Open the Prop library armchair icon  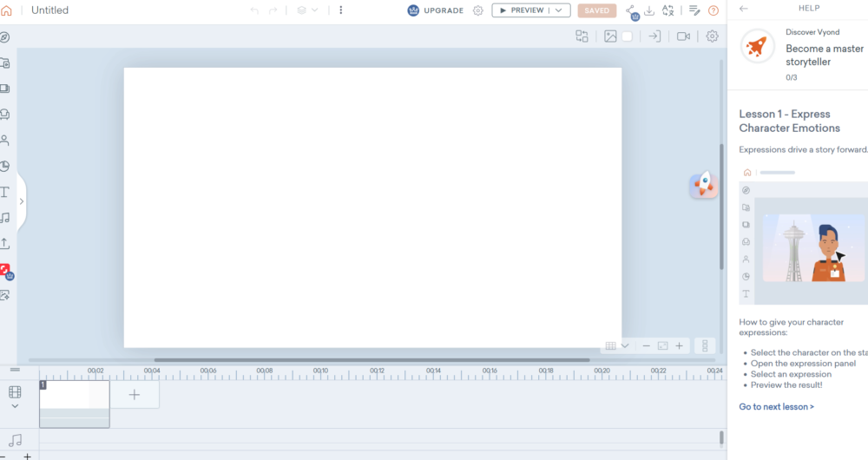5,114
